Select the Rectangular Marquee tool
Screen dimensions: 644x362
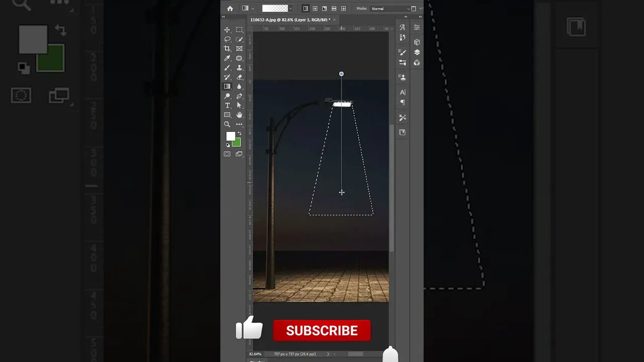(x=239, y=30)
